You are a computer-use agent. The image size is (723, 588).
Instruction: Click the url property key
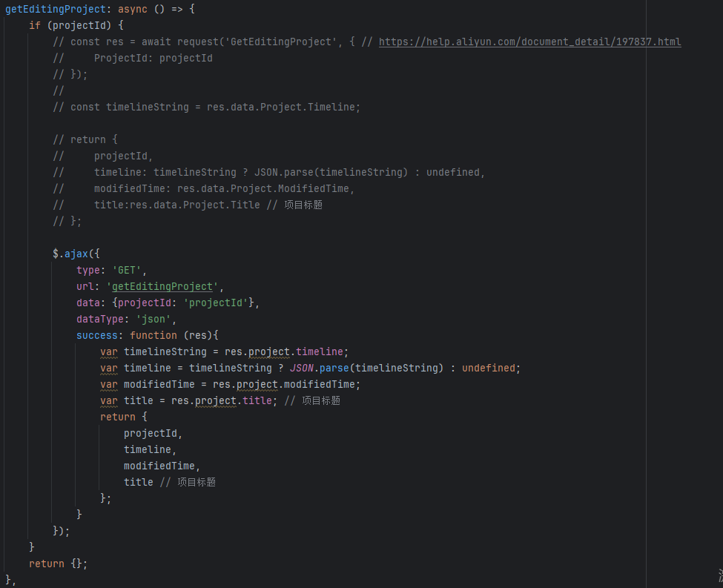point(85,286)
